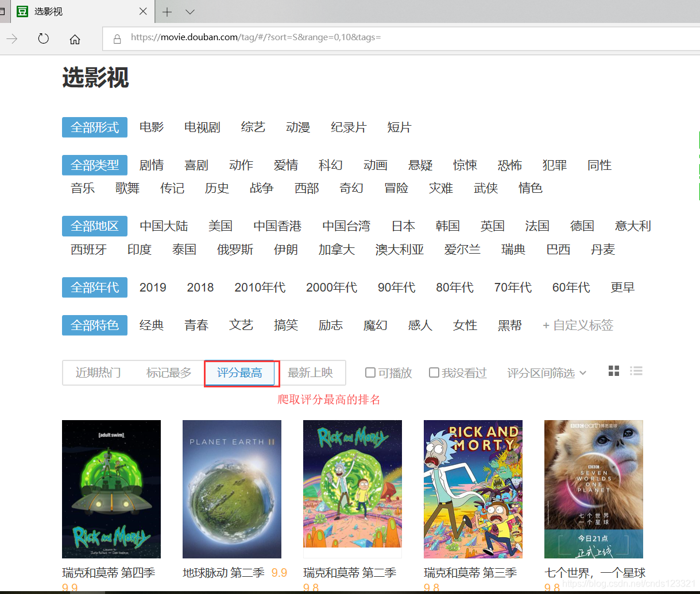Choose the 励志 feature tag
700x594 pixels.
coord(331,325)
